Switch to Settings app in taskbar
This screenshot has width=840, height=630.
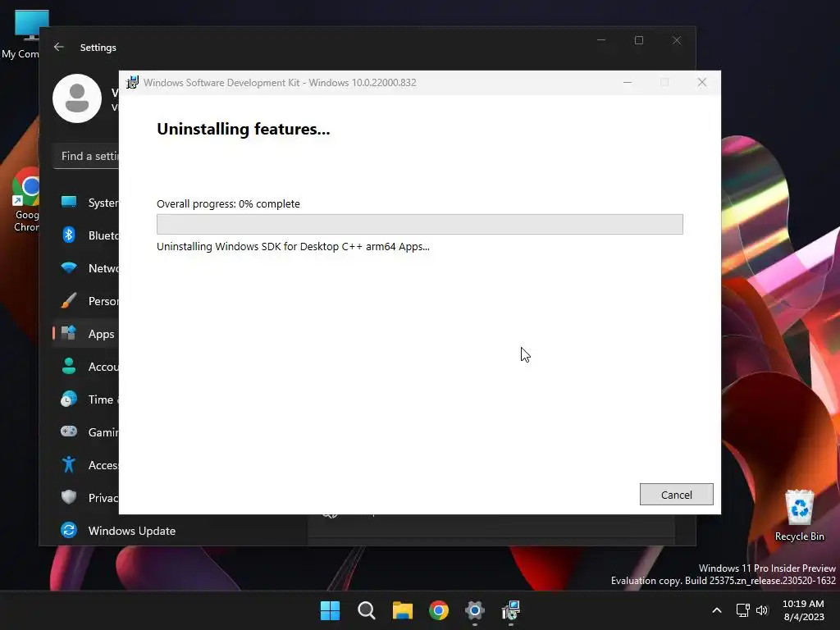click(475, 610)
